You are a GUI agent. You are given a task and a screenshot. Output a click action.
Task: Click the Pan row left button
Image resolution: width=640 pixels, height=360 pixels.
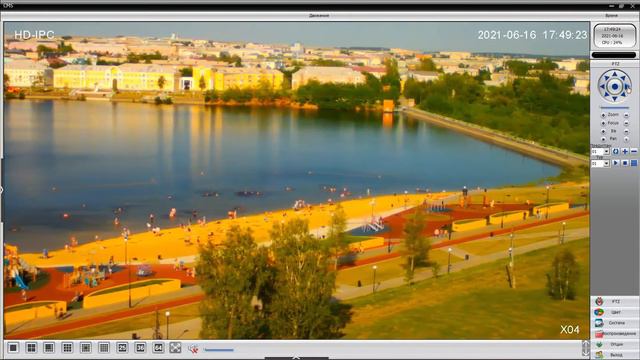603,139
